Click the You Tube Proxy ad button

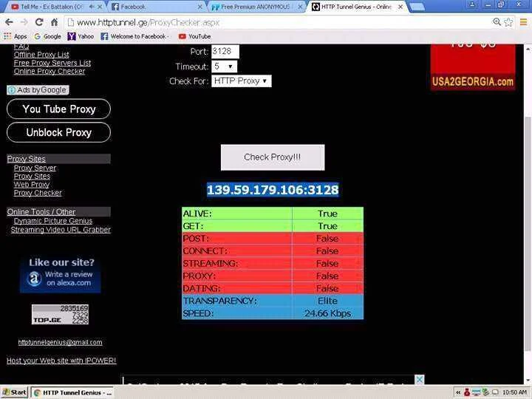click(x=58, y=109)
